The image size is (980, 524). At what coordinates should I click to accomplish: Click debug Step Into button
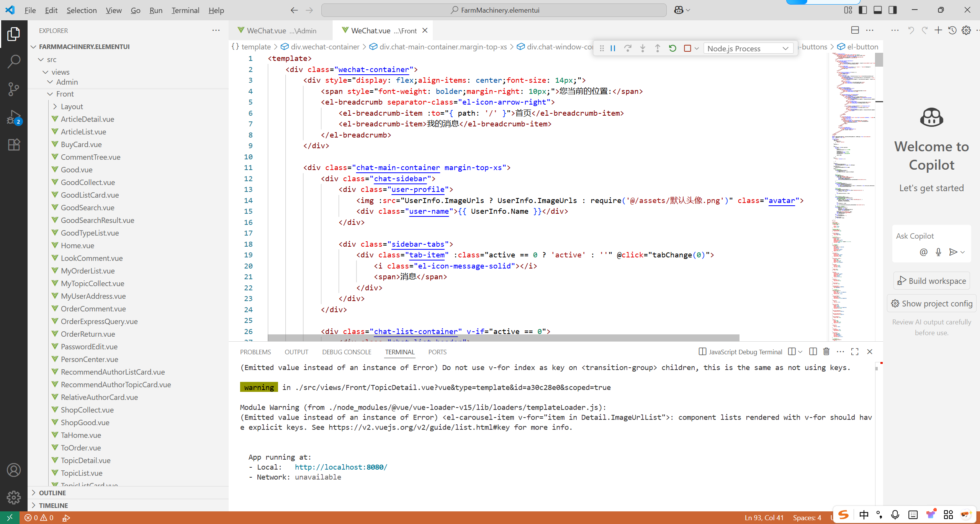[x=643, y=48]
